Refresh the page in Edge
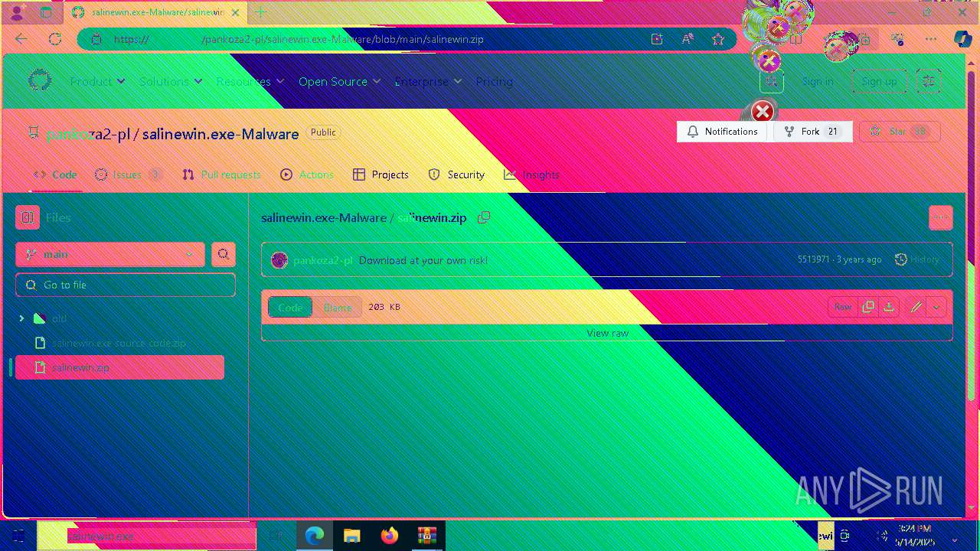Viewport: 980px width, 551px height. pos(54,39)
